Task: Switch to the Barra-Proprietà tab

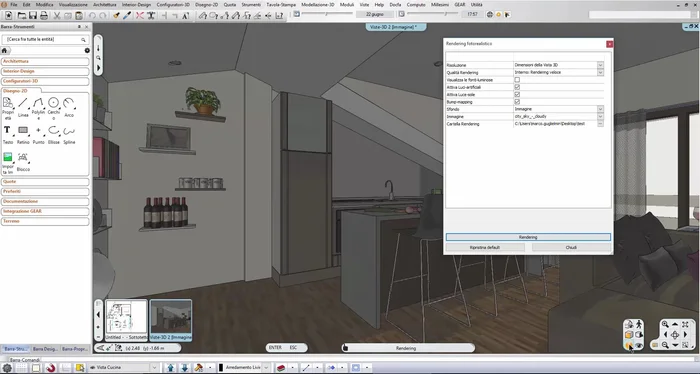Action: (x=75, y=349)
